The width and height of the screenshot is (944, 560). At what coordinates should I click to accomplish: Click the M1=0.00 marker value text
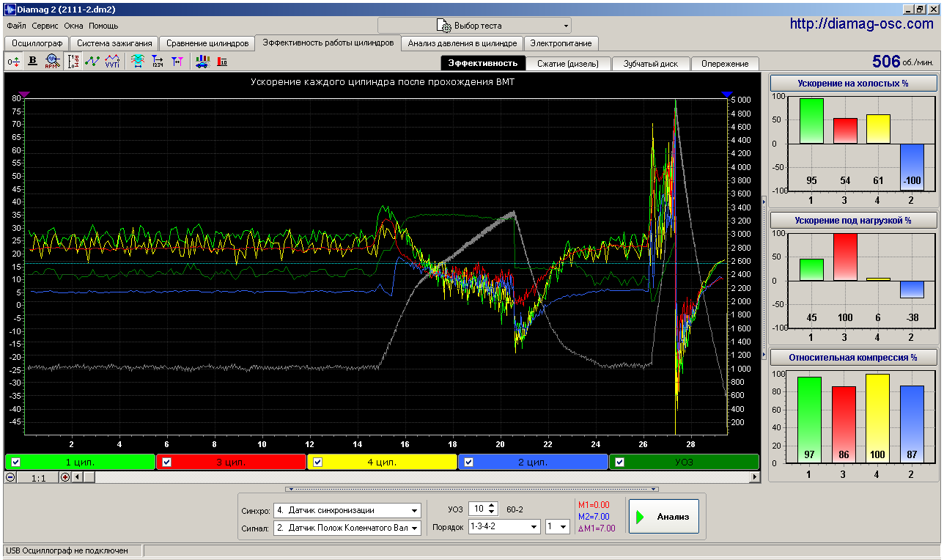click(x=594, y=505)
